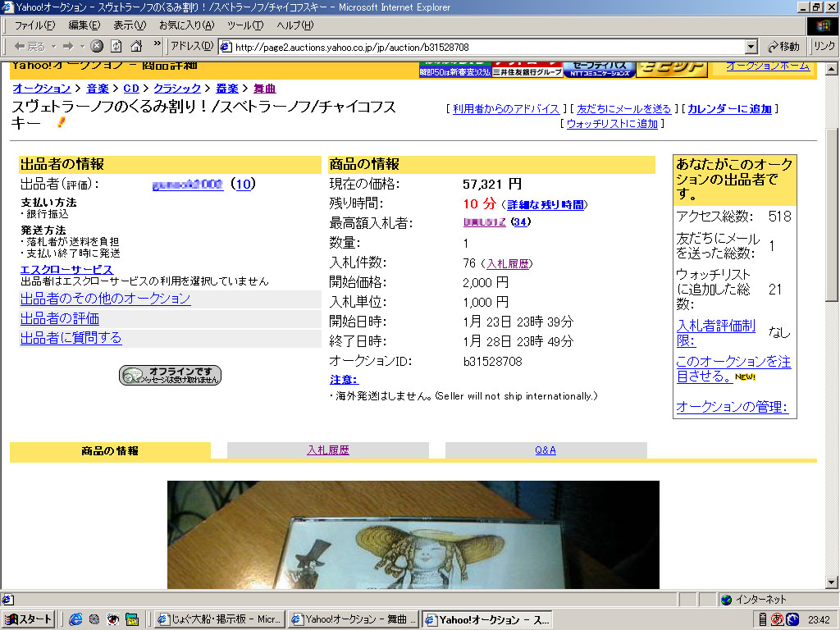Viewport: 840px width, 630px height.
Task: Click the モビット banner ad
Action: (x=671, y=70)
